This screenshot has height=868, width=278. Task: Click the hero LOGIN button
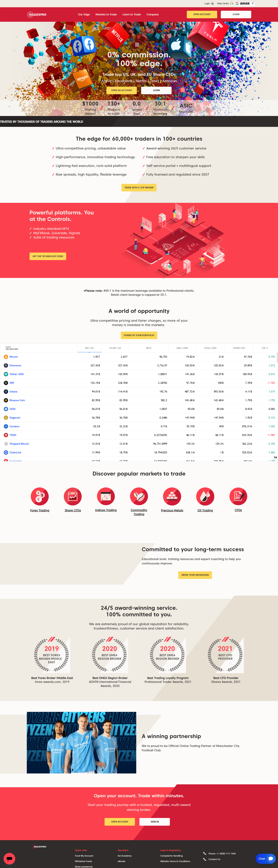click(x=157, y=90)
